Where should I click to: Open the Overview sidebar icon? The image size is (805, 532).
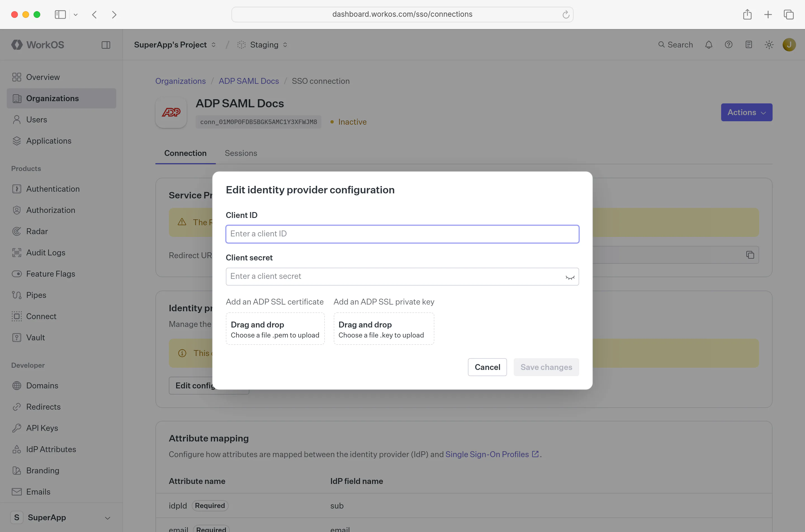16,77
